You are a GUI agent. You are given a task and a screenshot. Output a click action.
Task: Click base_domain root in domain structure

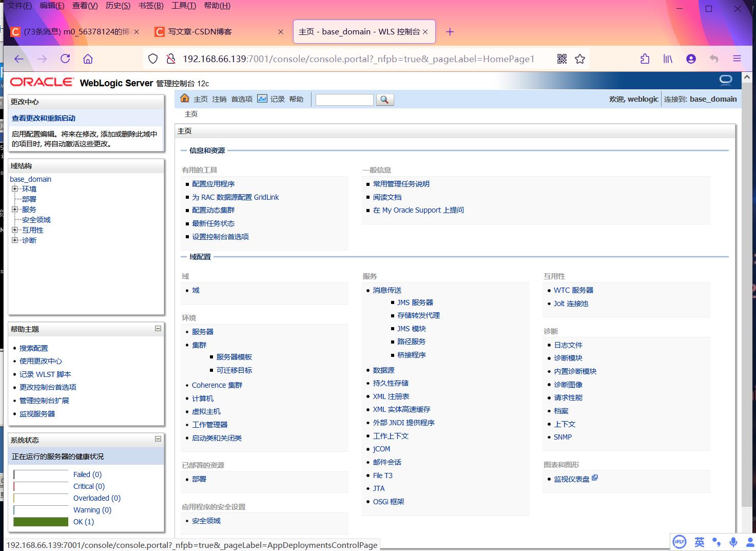click(x=30, y=179)
